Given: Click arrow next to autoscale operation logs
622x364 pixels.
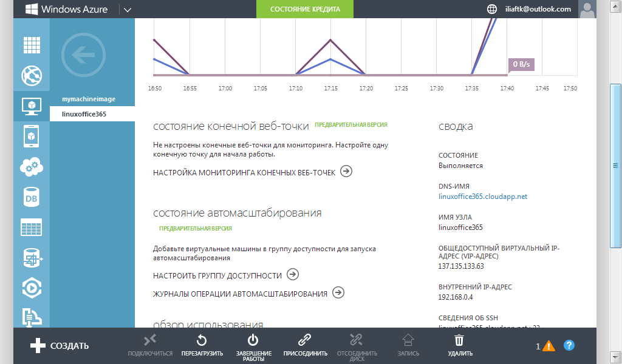Looking at the screenshot, I should tap(338, 292).
